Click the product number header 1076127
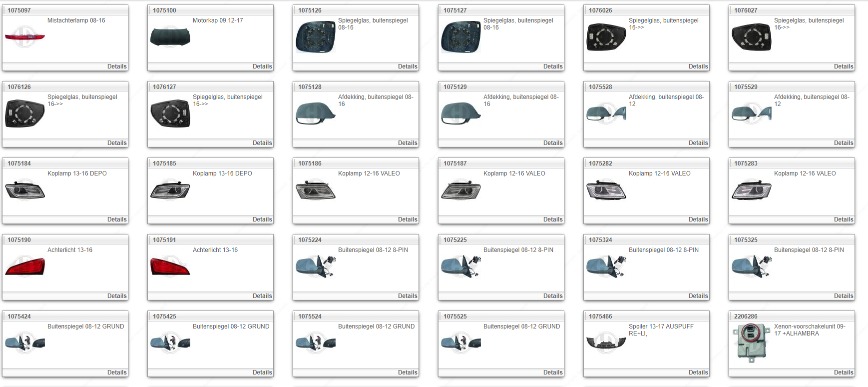 pyautogui.click(x=164, y=87)
